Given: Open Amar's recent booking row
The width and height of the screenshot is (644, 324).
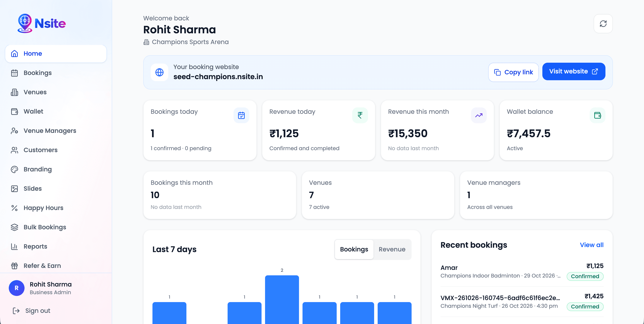Looking at the screenshot, I should click(x=522, y=271).
